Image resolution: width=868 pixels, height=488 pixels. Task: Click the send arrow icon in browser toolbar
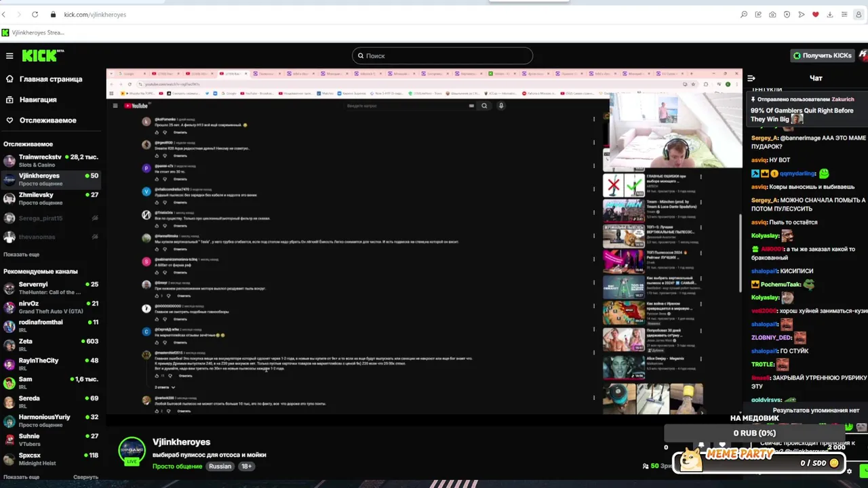802,14
